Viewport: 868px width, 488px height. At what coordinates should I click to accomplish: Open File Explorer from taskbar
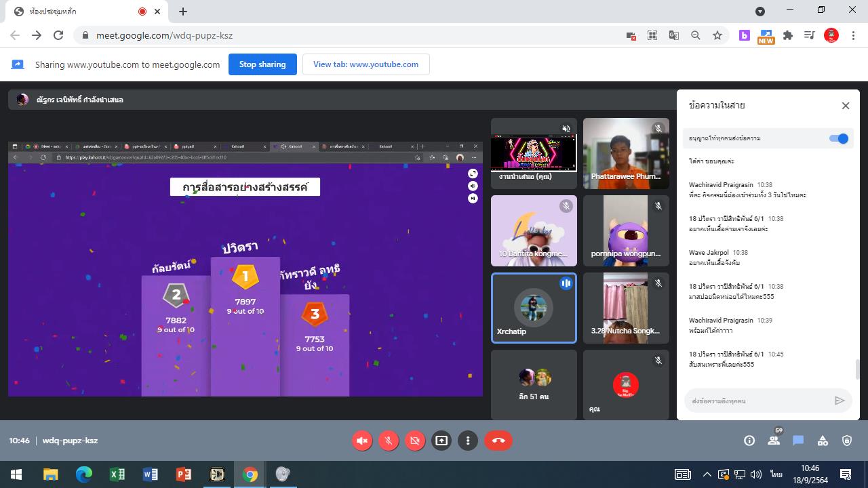coord(50,474)
